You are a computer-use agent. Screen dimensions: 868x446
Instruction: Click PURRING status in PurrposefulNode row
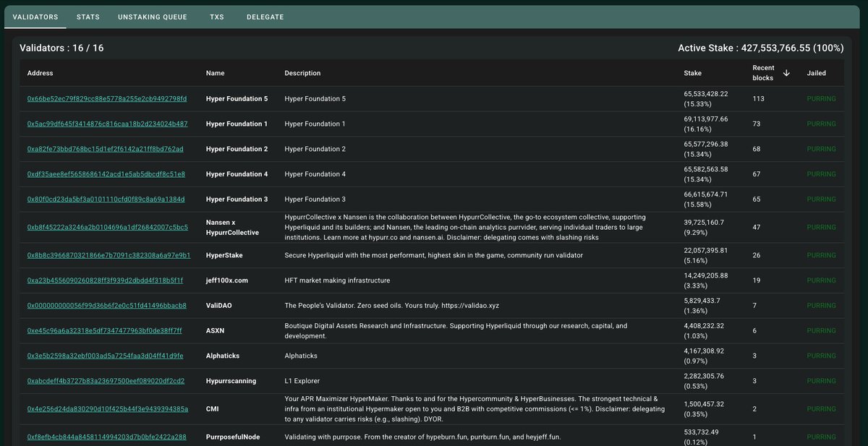(821, 437)
